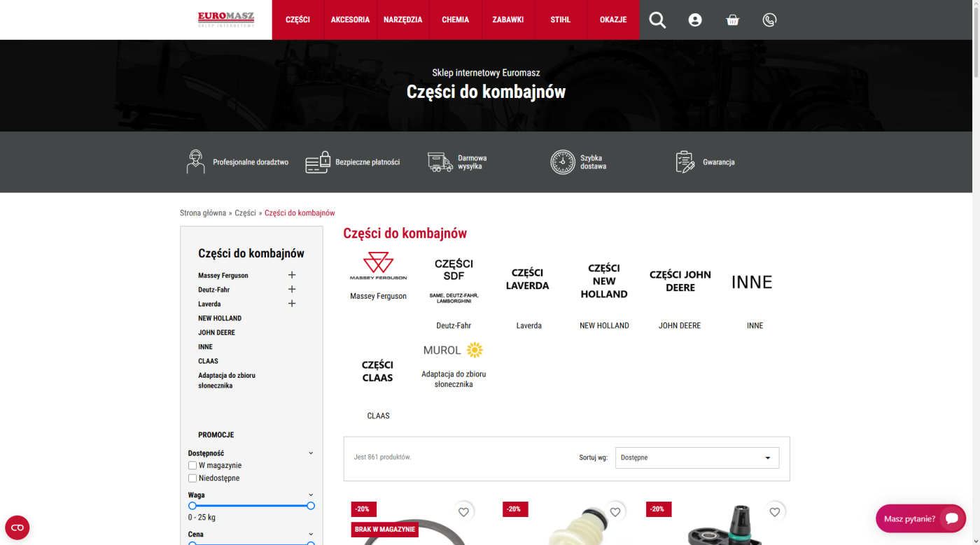Click the third product's wishlist heart

click(x=775, y=512)
